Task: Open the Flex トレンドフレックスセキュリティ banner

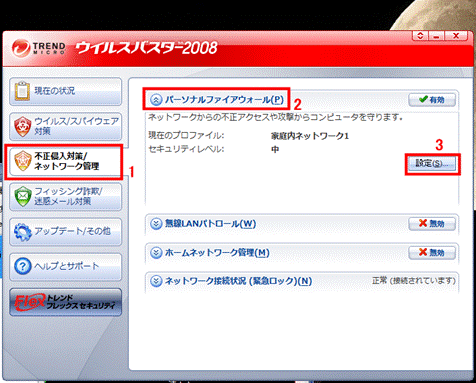Action: click(65, 302)
